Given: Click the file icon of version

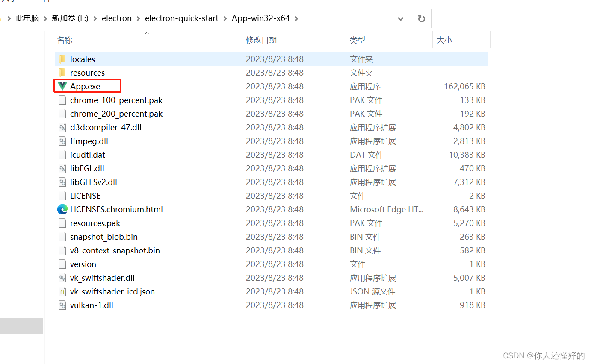Looking at the screenshot, I should click(62, 264).
